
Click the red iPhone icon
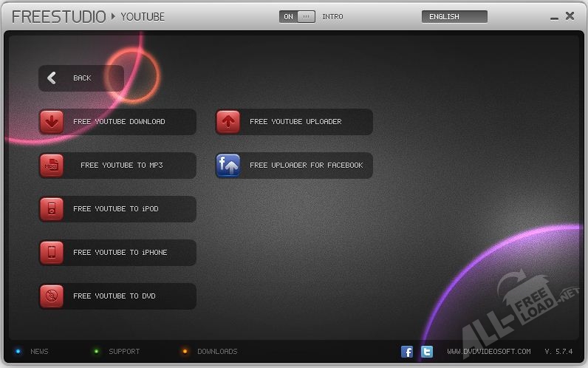(52, 253)
